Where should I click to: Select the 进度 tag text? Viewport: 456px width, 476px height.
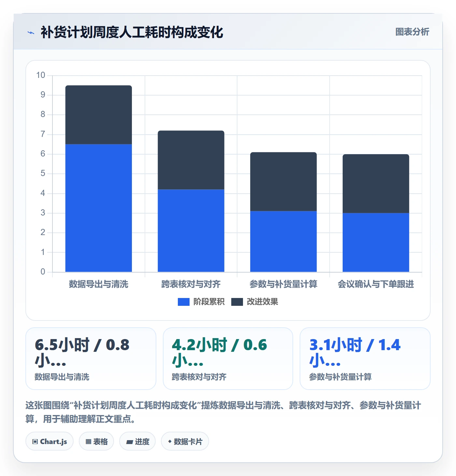pyautogui.click(x=142, y=442)
